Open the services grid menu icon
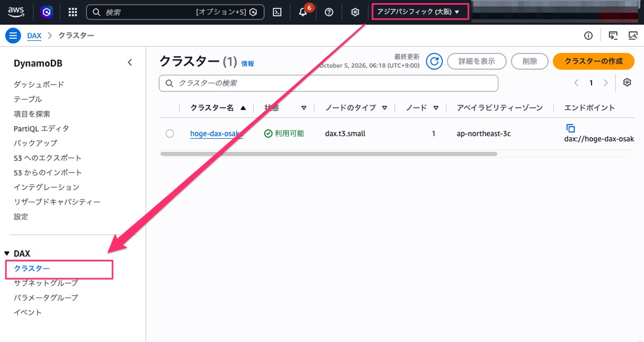Screen dimensions: 644x342 pos(73,12)
